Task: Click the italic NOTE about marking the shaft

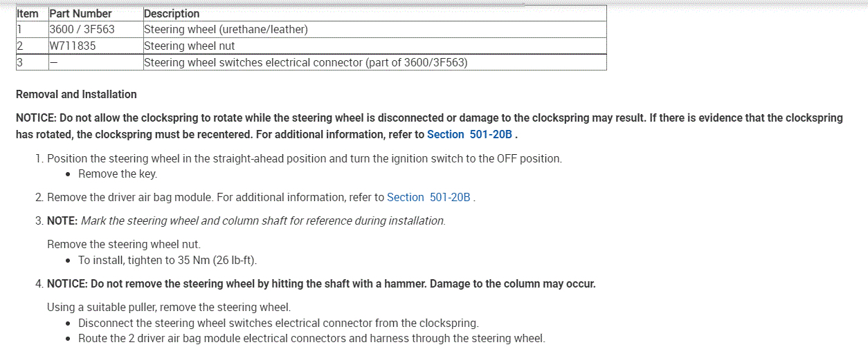Action: click(263, 221)
